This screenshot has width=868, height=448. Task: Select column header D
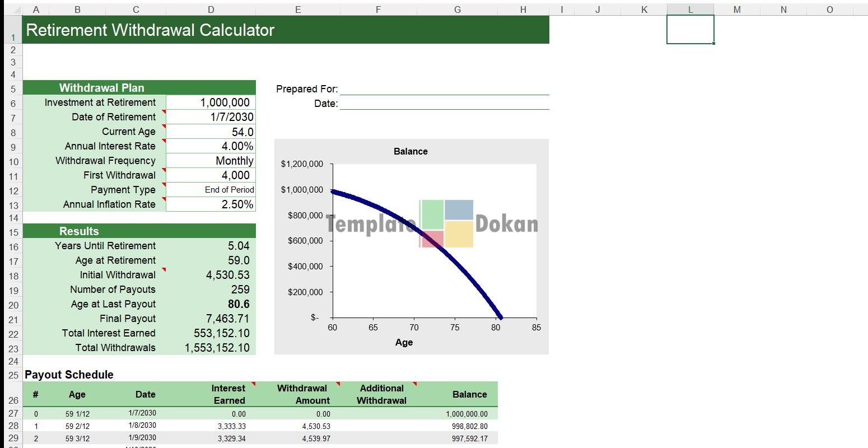coord(211,10)
